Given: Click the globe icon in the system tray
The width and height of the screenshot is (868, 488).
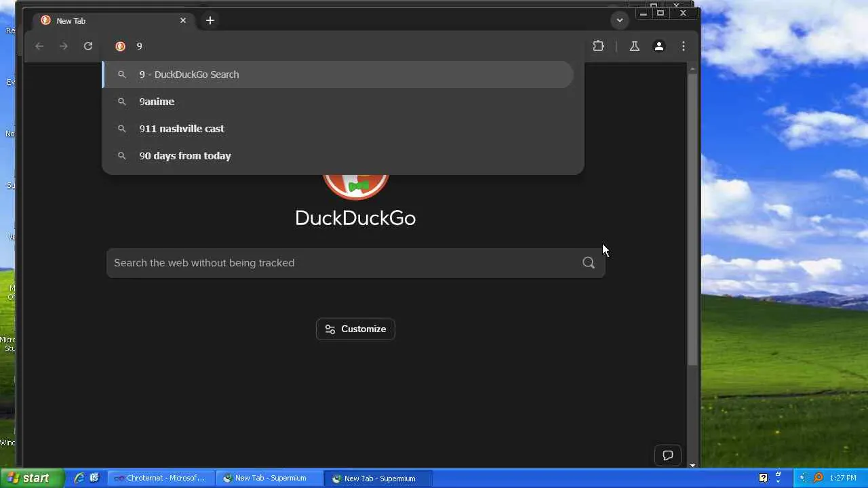Looking at the screenshot, I should [804, 478].
